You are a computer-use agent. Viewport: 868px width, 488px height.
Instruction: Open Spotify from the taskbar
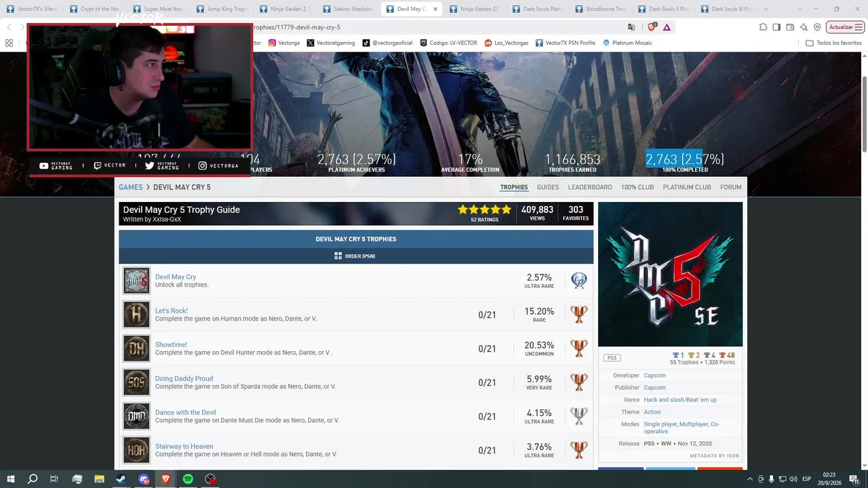[188, 479]
